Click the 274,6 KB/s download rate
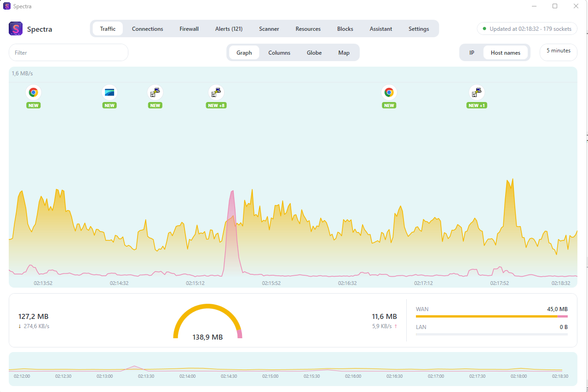The height and width of the screenshot is (392, 588). click(36, 326)
